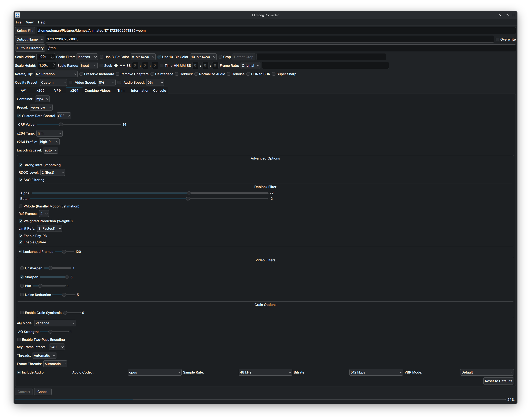
Task: Uncheck Strong Intra Smoothing
Action: click(21, 165)
